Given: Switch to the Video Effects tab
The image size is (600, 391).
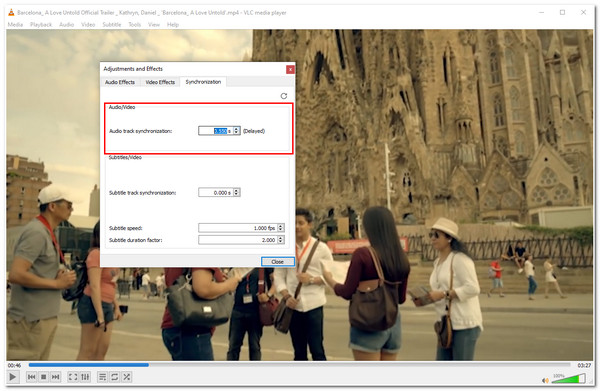Looking at the screenshot, I should [160, 82].
